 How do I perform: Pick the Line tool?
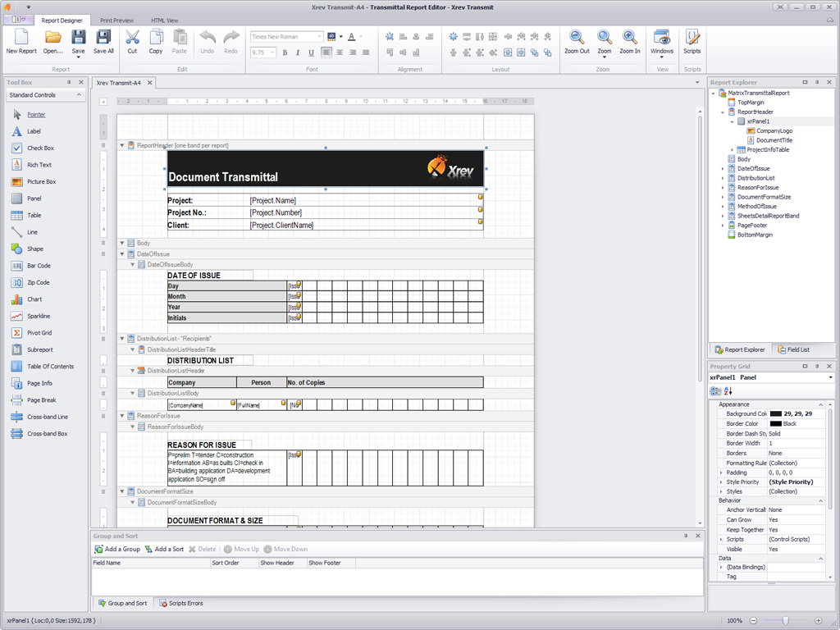click(33, 232)
